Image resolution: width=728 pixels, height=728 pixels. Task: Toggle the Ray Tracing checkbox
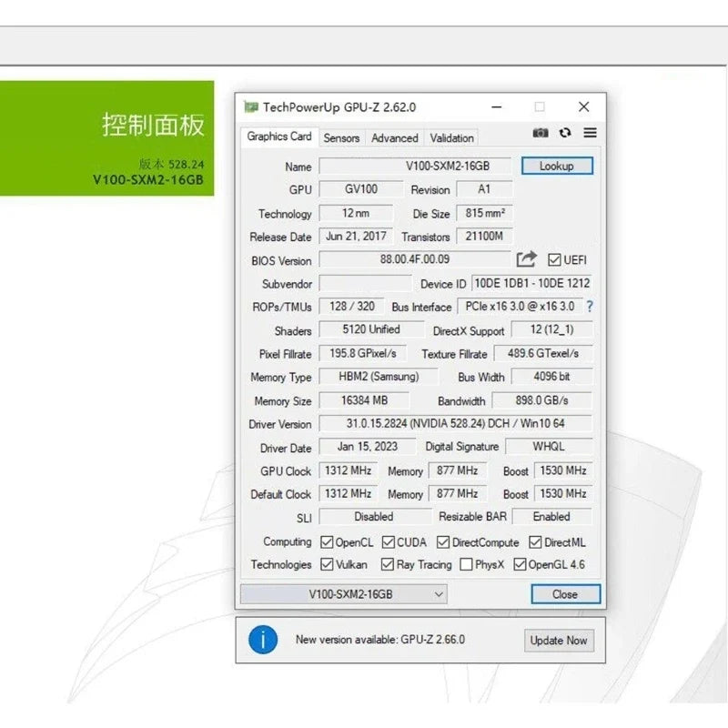tap(388, 564)
